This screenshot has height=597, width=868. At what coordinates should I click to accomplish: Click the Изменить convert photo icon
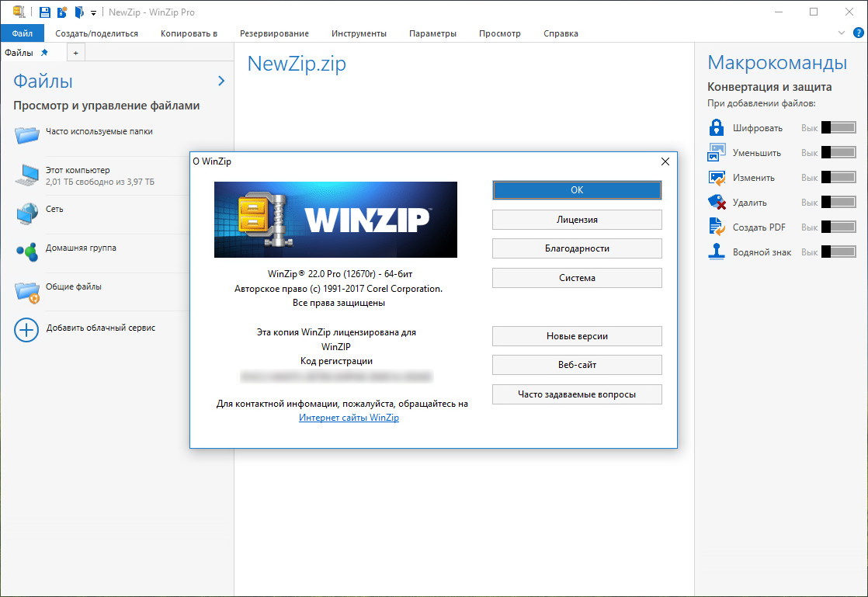point(717,177)
